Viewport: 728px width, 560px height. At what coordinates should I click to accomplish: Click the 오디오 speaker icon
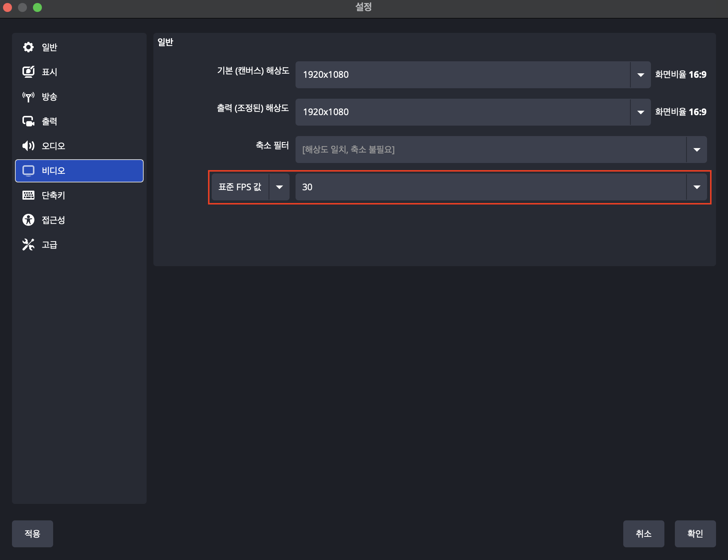tap(28, 146)
